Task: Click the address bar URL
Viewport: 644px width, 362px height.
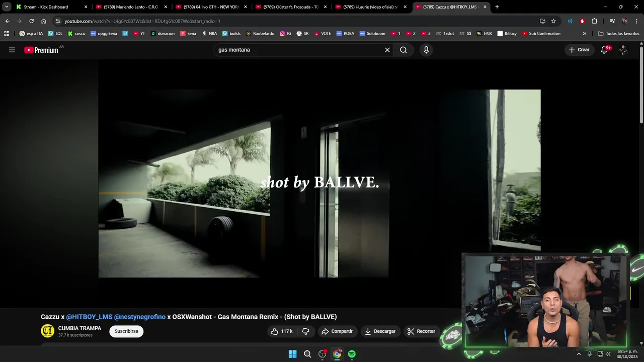Action: (x=142, y=21)
